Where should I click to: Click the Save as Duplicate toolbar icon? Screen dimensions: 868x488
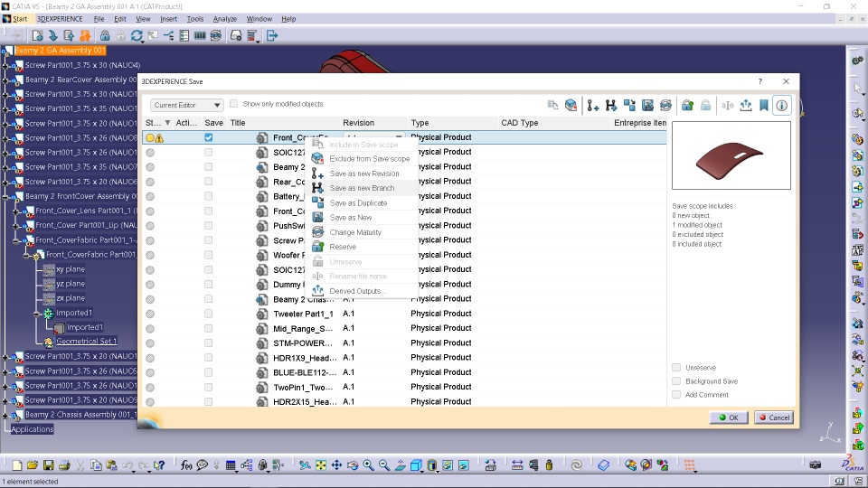(629, 105)
